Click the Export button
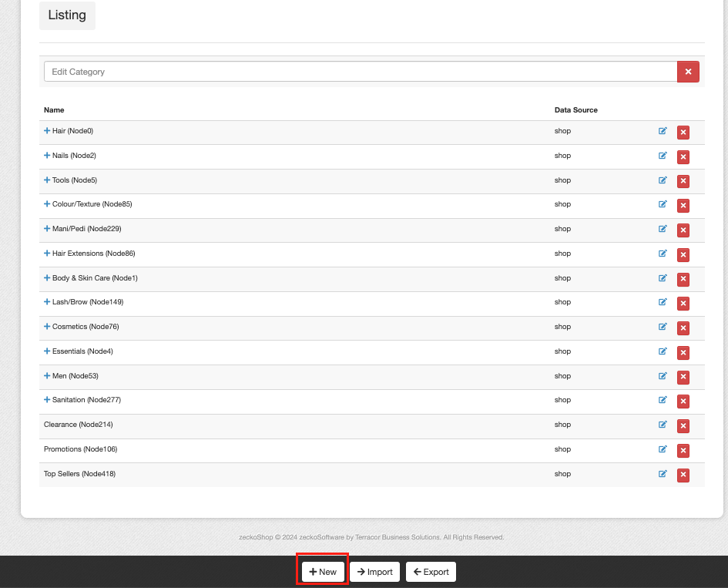Viewport: 728px width, 588px height. pos(431,572)
